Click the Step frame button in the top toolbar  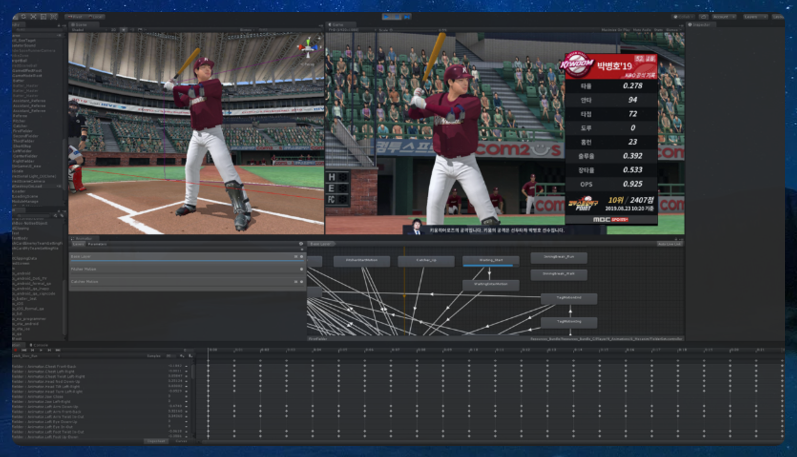point(407,17)
